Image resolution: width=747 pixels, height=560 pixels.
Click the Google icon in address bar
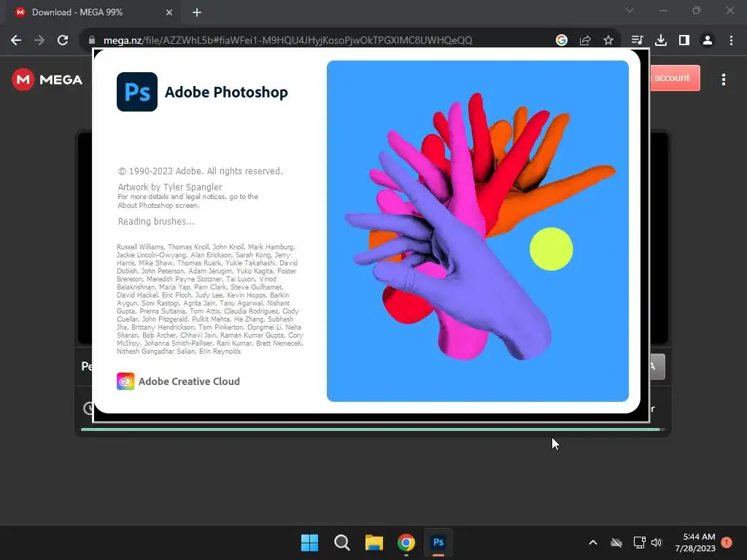coord(562,41)
